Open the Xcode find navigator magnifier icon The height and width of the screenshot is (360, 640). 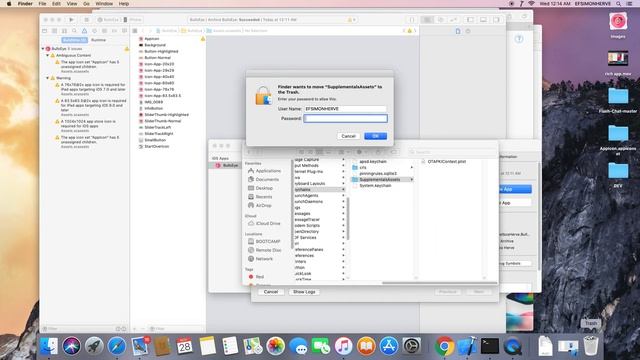pos(74,31)
